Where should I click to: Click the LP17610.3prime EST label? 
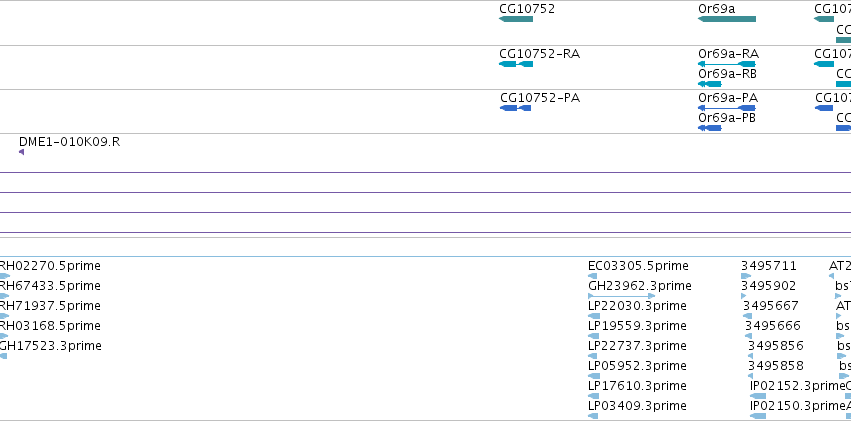pyautogui.click(x=637, y=386)
